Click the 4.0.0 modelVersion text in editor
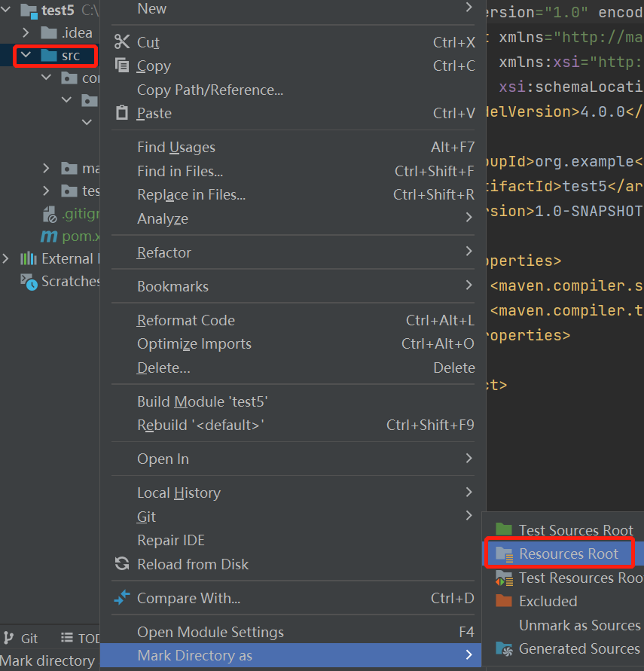This screenshot has width=644, height=671. coord(602,111)
